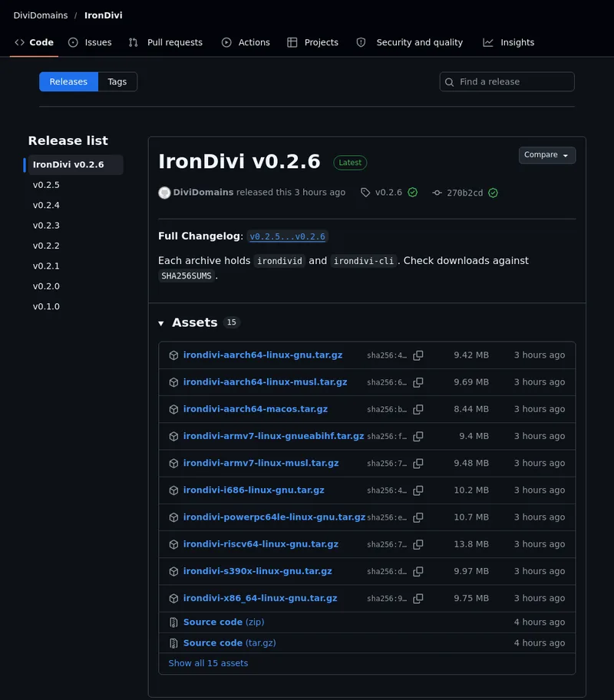Open changelog link v0.2.5...v0.2.6
Viewport: 614px width, 700px height.
287,236
